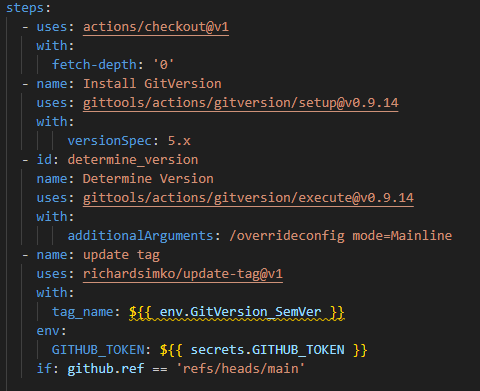Open the gittools/actions/gitversion/setup@v0.9.14 link

click(241, 103)
